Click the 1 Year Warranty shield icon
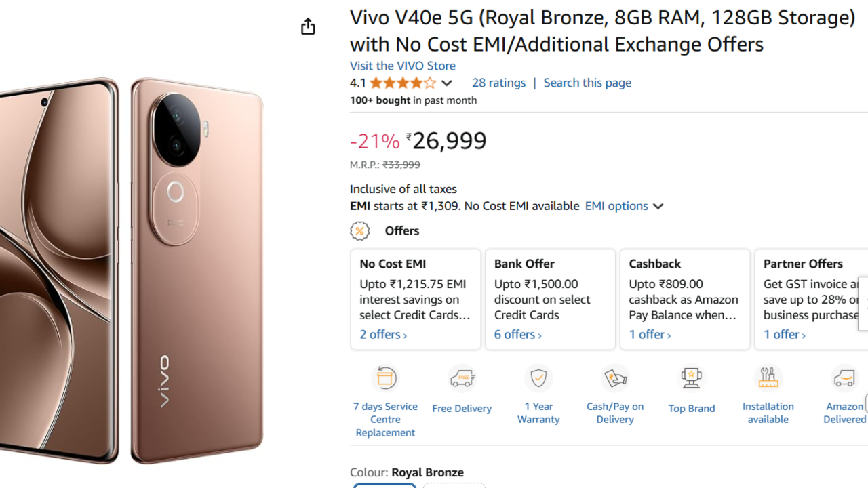The height and width of the screenshot is (488, 868). pos(538,378)
